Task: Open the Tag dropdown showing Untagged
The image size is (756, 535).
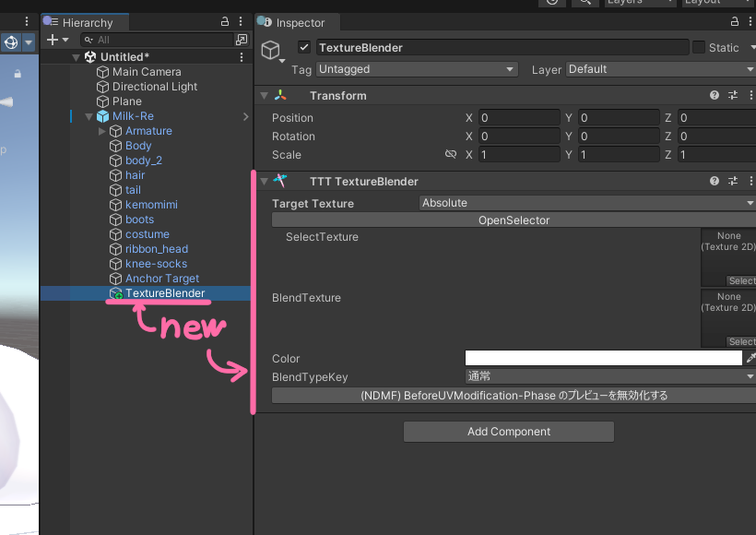Action: 417,68
